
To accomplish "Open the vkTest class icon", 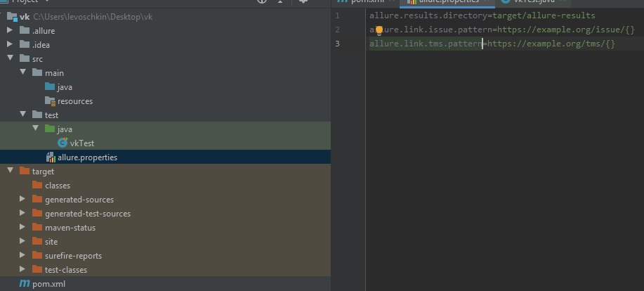I will click(x=63, y=143).
